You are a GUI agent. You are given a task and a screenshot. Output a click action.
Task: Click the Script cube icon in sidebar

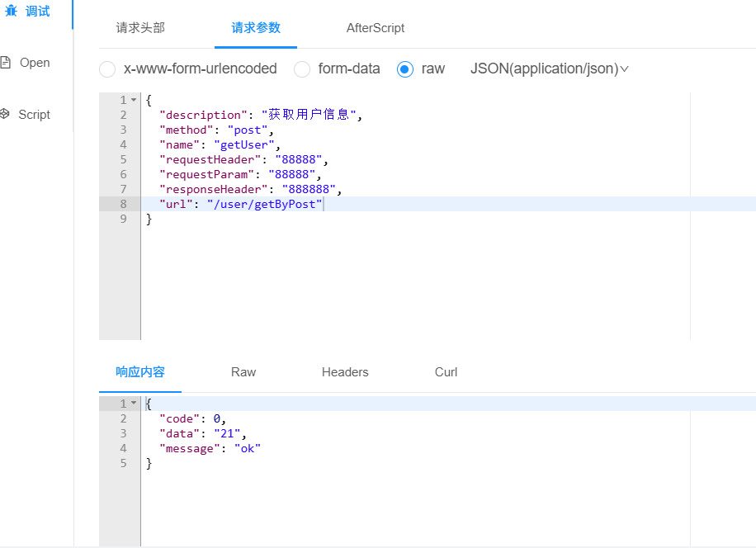pyautogui.click(x=4, y=114)
